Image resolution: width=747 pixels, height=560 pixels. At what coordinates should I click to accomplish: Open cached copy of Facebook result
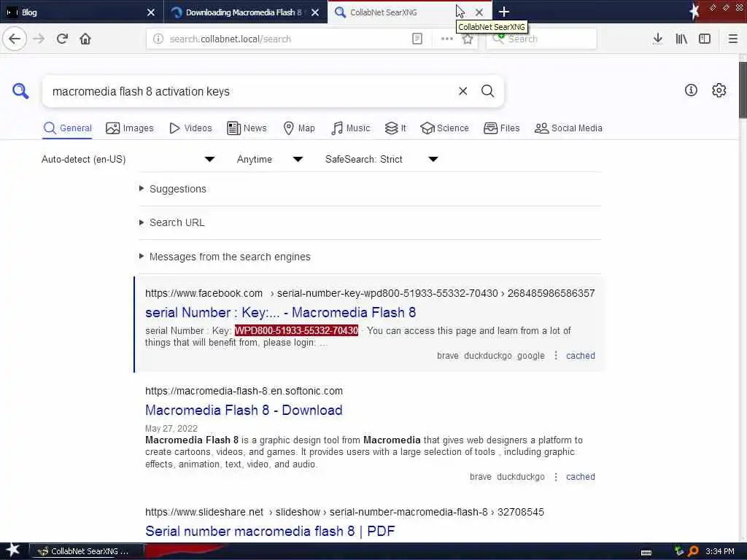580,355
